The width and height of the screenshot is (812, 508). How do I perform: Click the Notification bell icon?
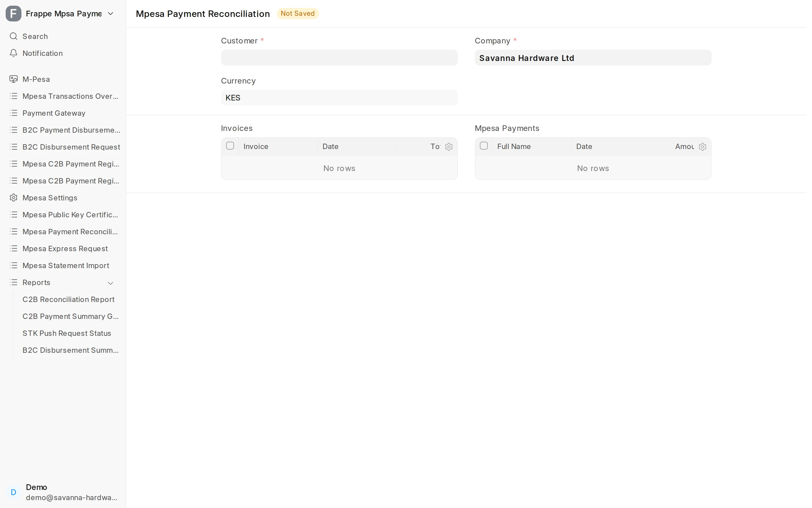[14, 53]
